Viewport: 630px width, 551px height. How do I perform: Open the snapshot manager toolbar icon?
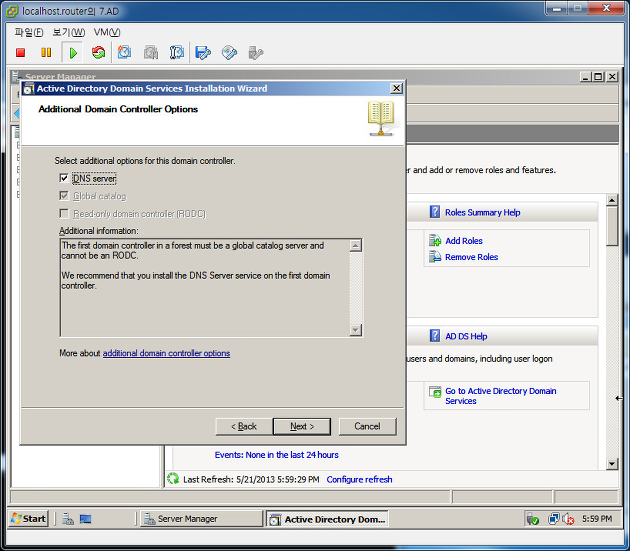pyautogui.click(x=176, y=53)
